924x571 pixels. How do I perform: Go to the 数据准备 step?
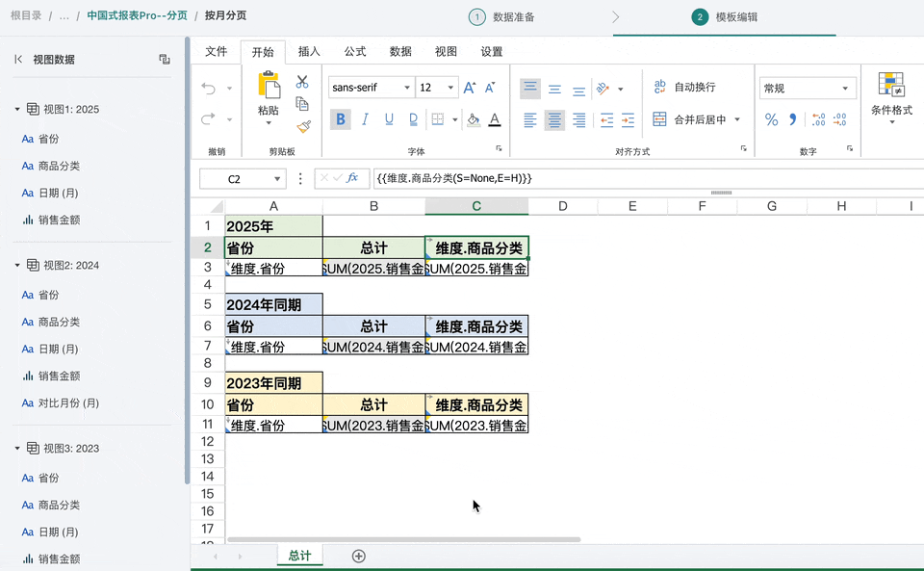[501, 17]
